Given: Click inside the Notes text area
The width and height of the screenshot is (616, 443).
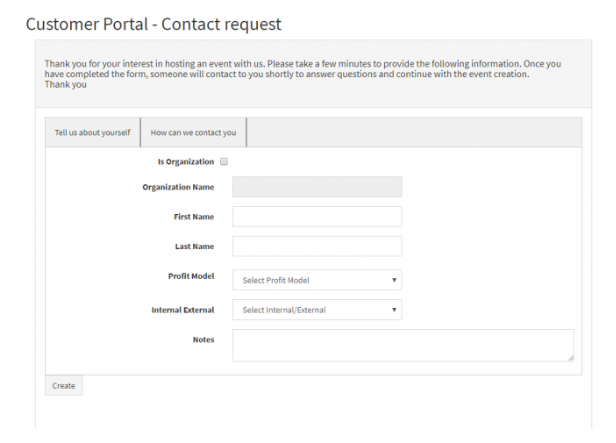Looking at the screenshot, I should [402, 344].
